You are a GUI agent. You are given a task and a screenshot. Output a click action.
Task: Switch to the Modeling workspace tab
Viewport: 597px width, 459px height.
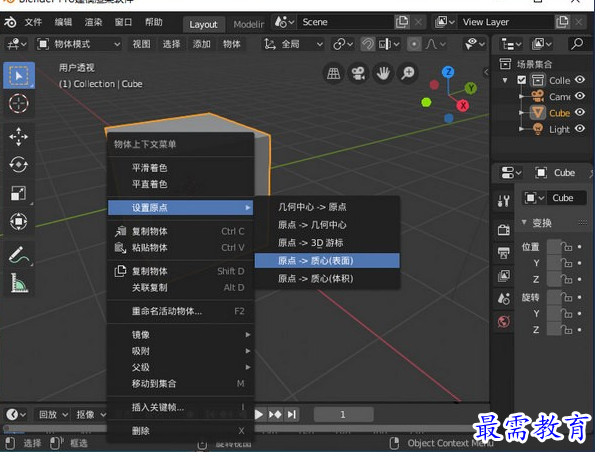248,24
